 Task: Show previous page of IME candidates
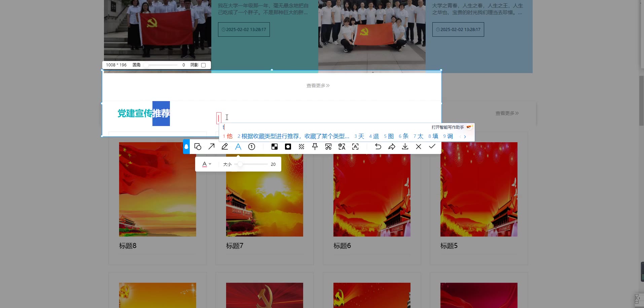[x=460, y=136]
